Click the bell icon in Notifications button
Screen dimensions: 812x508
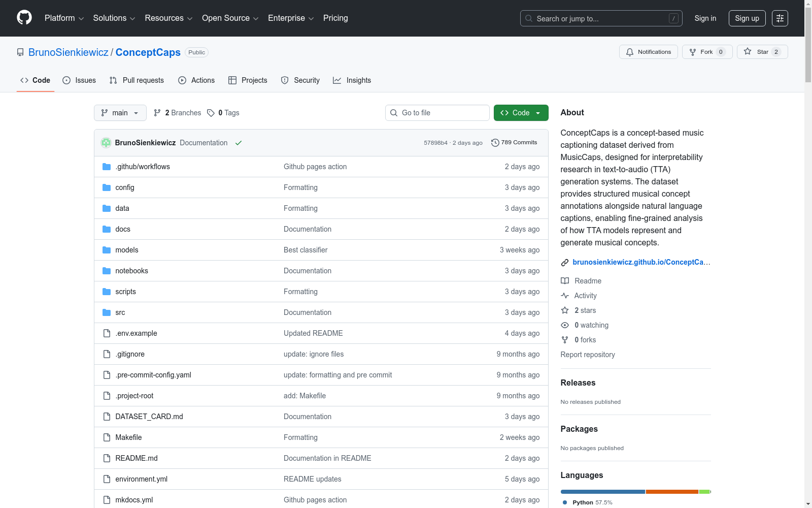[630, 52]
